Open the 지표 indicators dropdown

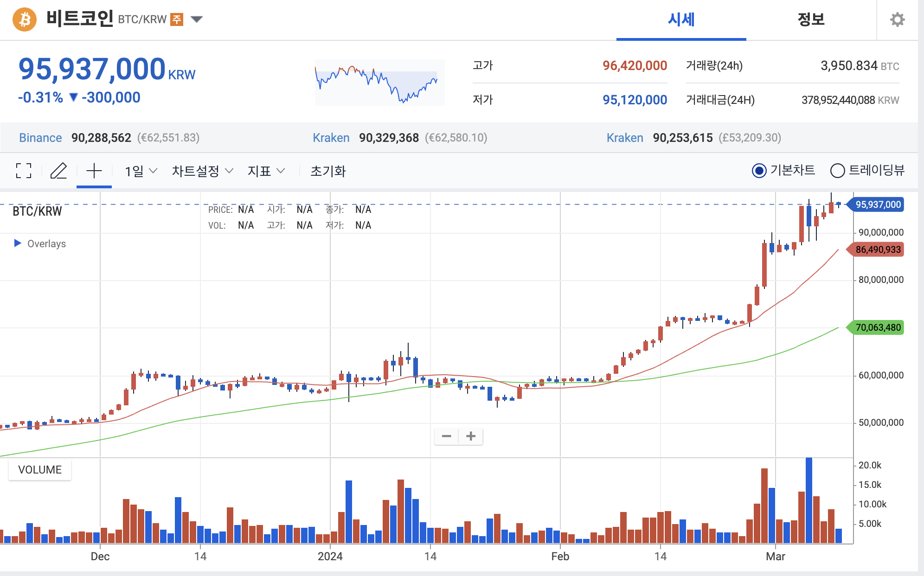point(266,171)
